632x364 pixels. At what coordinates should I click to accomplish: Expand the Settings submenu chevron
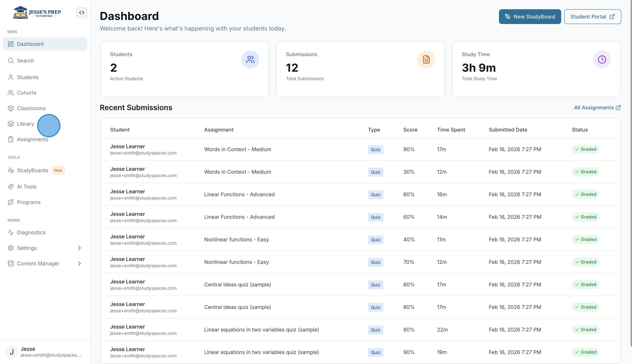click(79, 248)
